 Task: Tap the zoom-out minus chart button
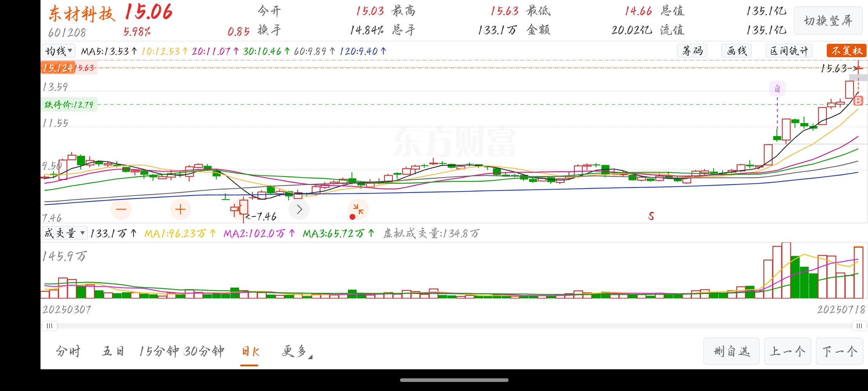tap(121, 209)
